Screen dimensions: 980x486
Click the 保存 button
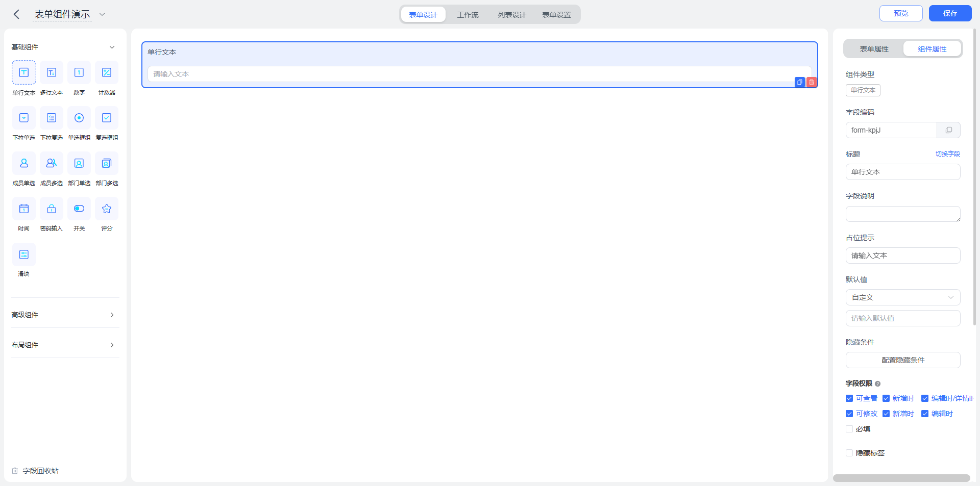(950, 13)
